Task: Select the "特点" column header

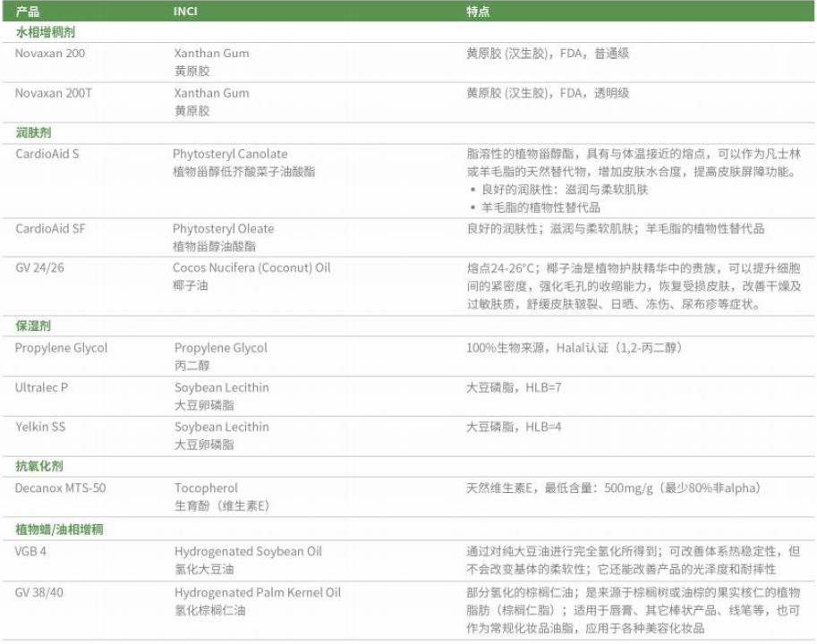Action: point(478,12)
